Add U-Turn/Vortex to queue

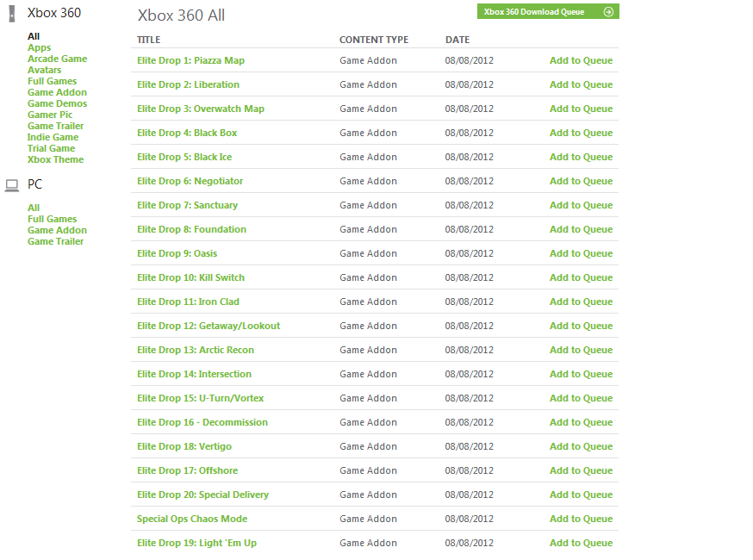pos(581,398)
